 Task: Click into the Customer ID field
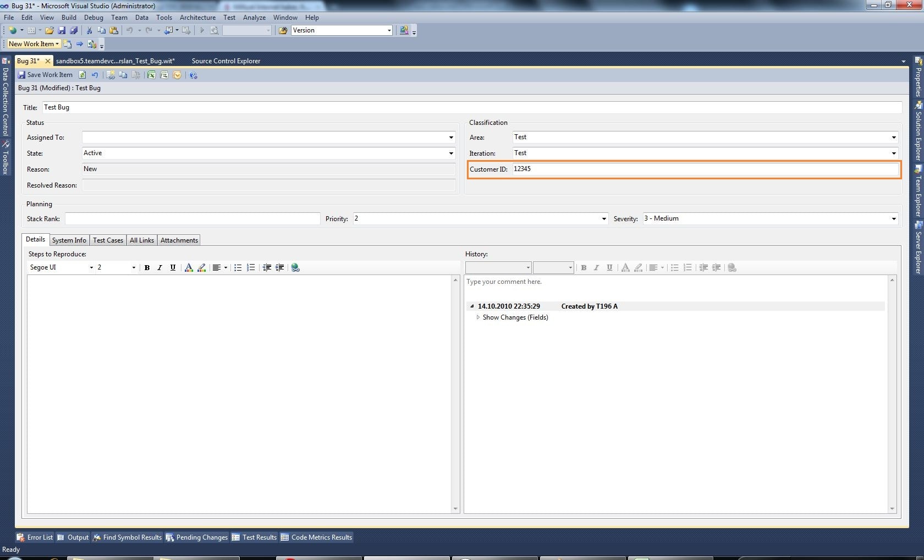pos(704,169)
